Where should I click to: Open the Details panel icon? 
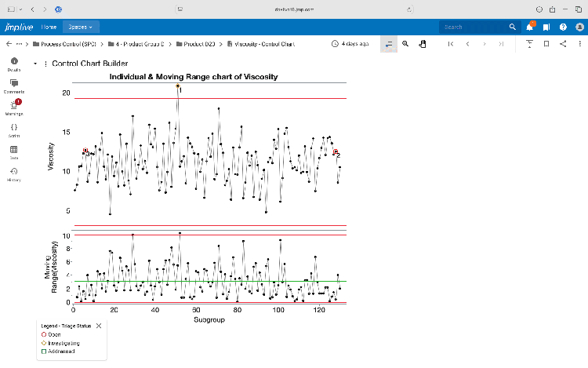14,62
